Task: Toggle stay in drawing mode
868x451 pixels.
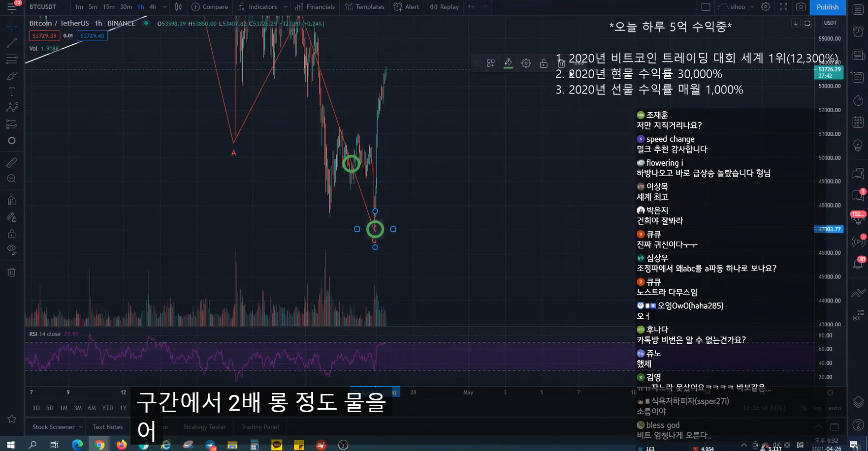Action: (12, 217)
